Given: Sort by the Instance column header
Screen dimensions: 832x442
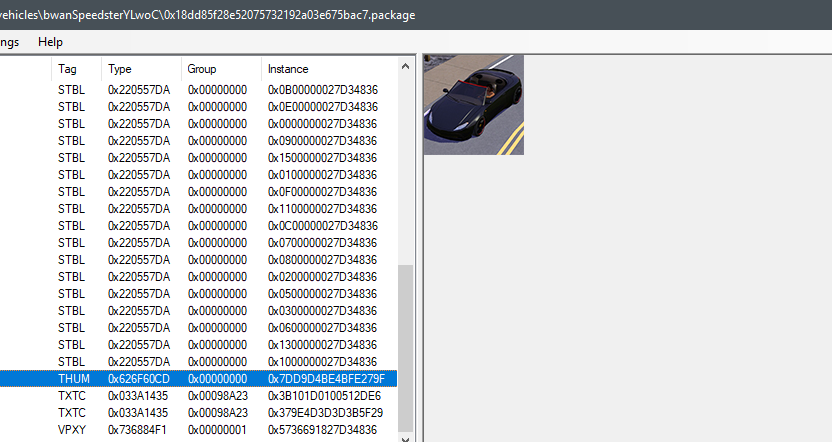Looking at the screenshot, I should tap(329, 69).
